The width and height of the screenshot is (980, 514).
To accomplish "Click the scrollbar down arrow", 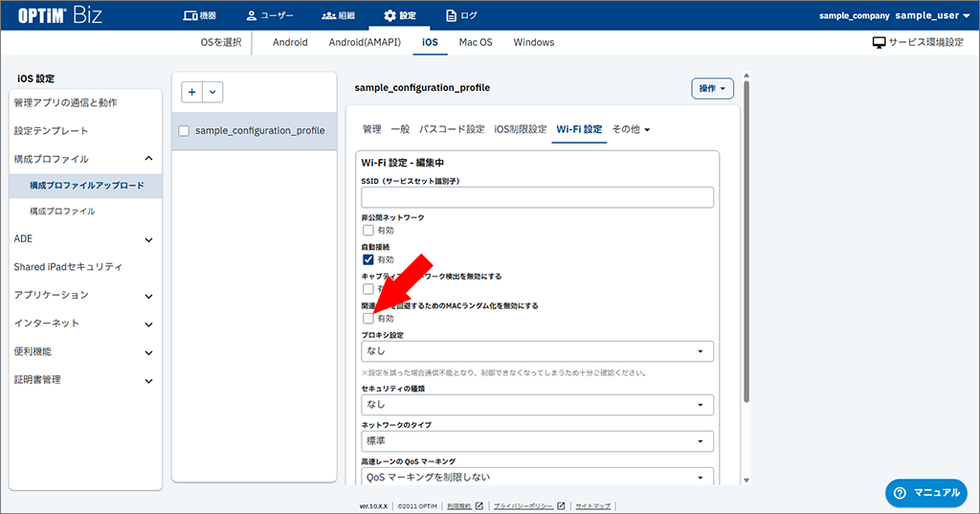I will point(746,480).
